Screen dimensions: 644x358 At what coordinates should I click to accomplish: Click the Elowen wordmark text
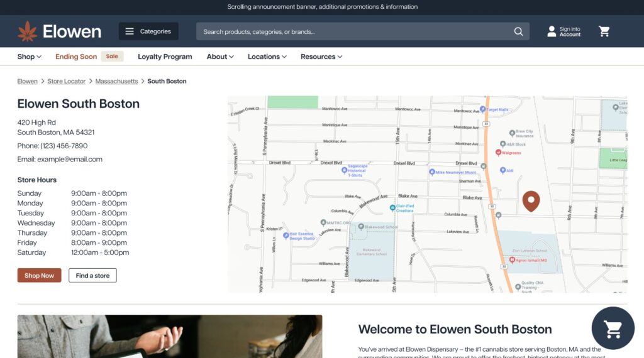[72, 31]
